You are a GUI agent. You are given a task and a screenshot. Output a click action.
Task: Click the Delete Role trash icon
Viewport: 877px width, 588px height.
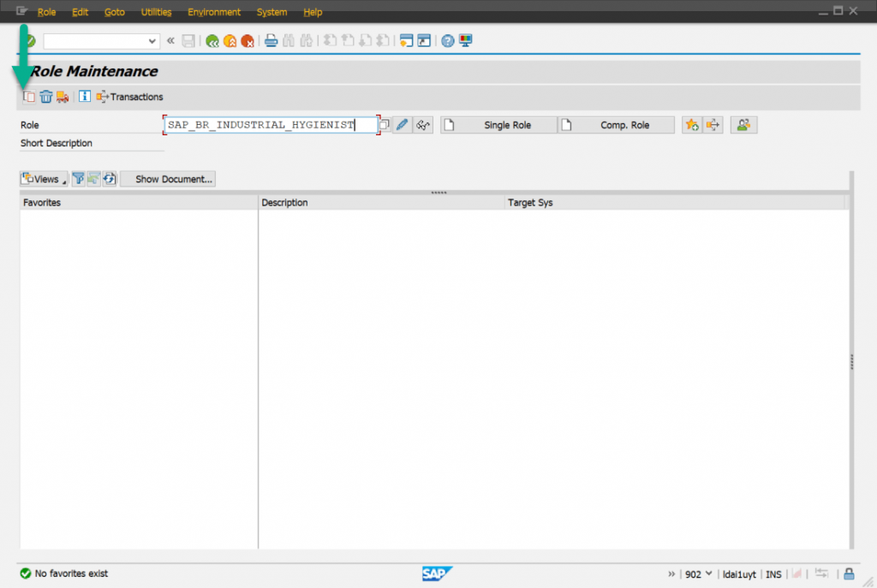(x=46, y=97)
